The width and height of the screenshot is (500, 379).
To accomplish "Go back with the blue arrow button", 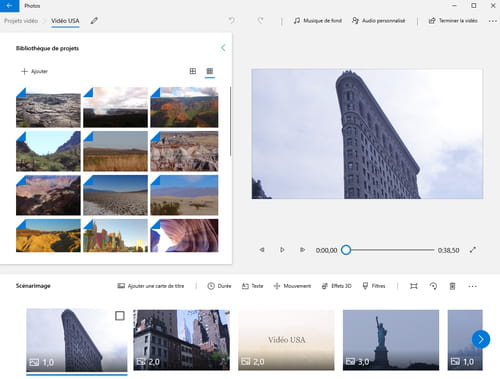I will point(9,6).
